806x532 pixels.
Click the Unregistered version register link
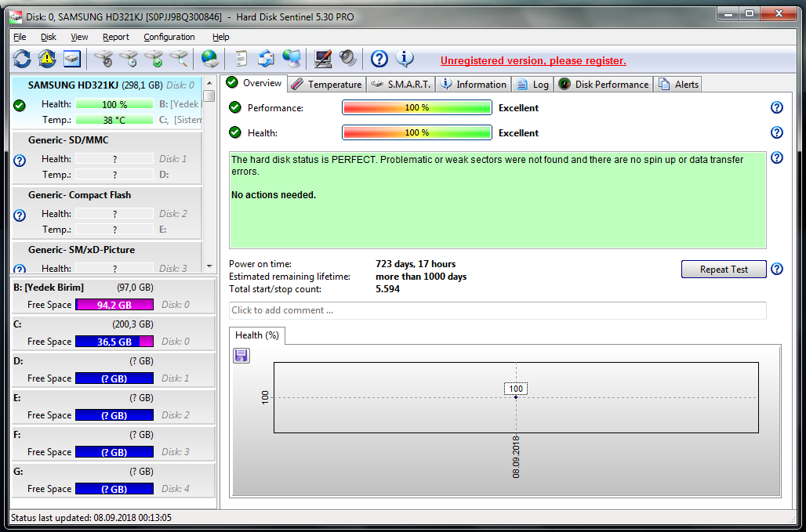[533, 60]
